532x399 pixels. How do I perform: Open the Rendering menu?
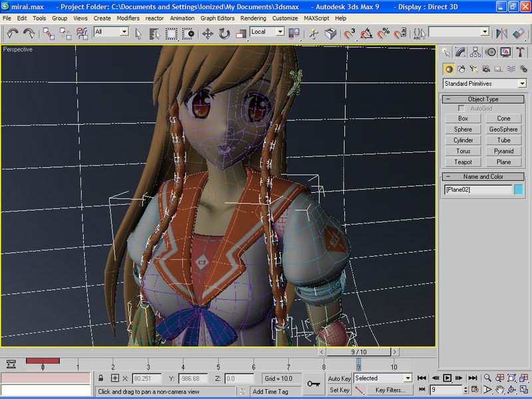point(253,18)
